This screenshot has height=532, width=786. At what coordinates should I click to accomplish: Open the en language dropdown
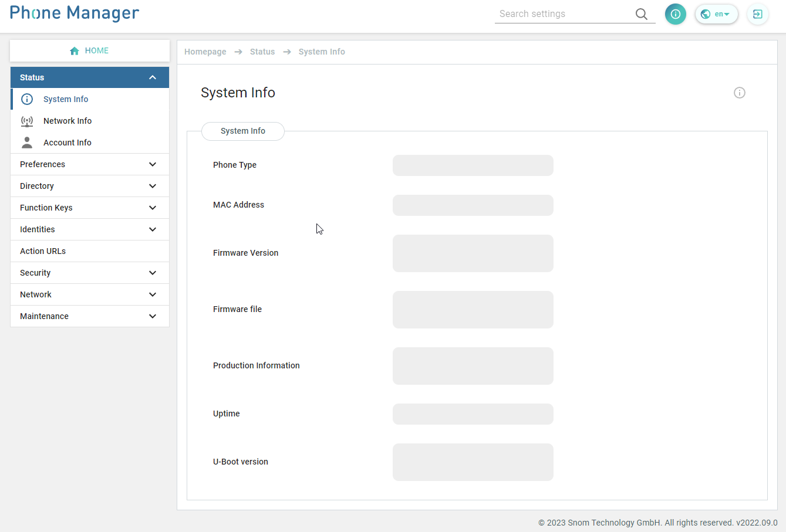717,14
